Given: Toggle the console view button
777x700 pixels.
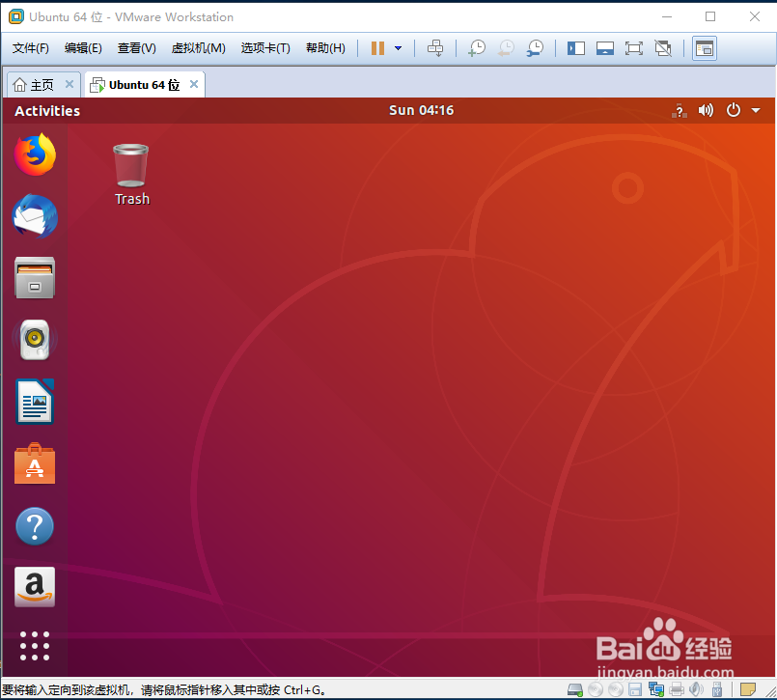Looking at the screenshot, I should coord(705,48).
